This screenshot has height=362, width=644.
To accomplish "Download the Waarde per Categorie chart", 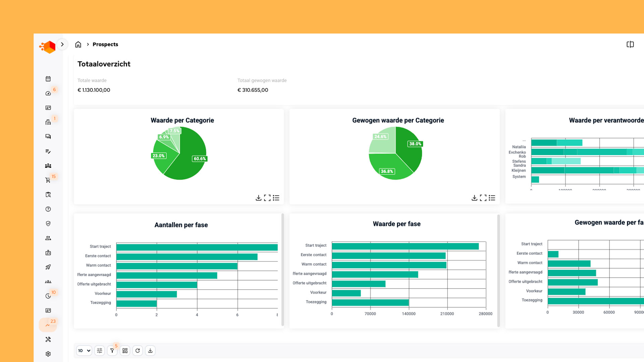I will [x=258, y=198].
